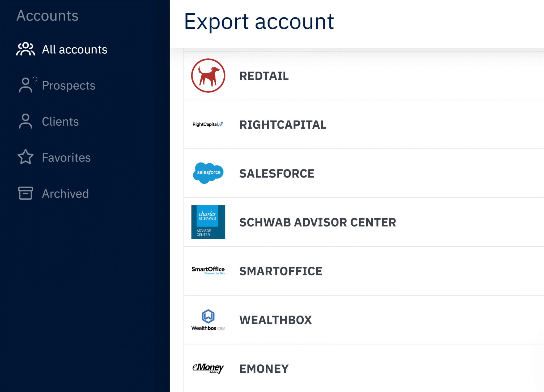This screenshot has width=544, height=392.
Task: Go to Prospects in the sidebar
Action: coord(69,86)
